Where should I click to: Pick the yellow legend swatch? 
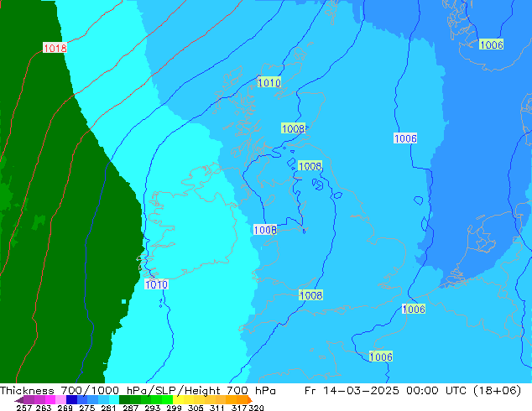178,399
